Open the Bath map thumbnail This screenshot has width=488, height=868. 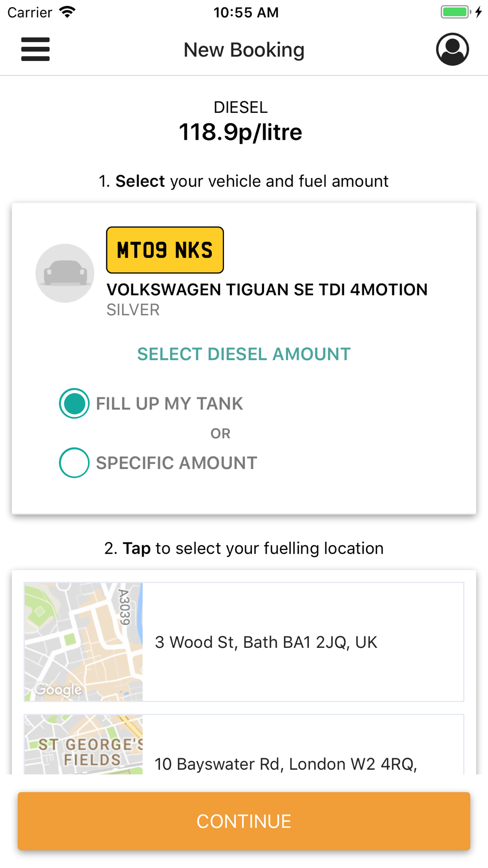[x=83, y=642]
